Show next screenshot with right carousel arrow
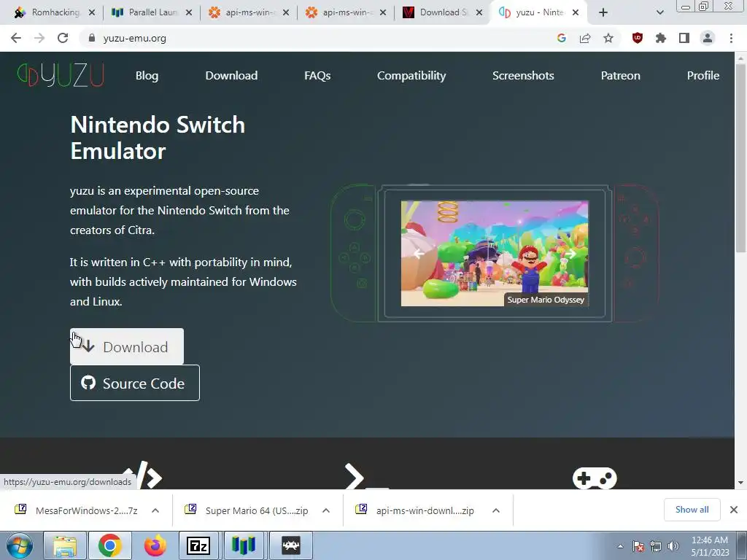Image resolution: width=747 pixels, height=560 pixels. tap(570, 254)
